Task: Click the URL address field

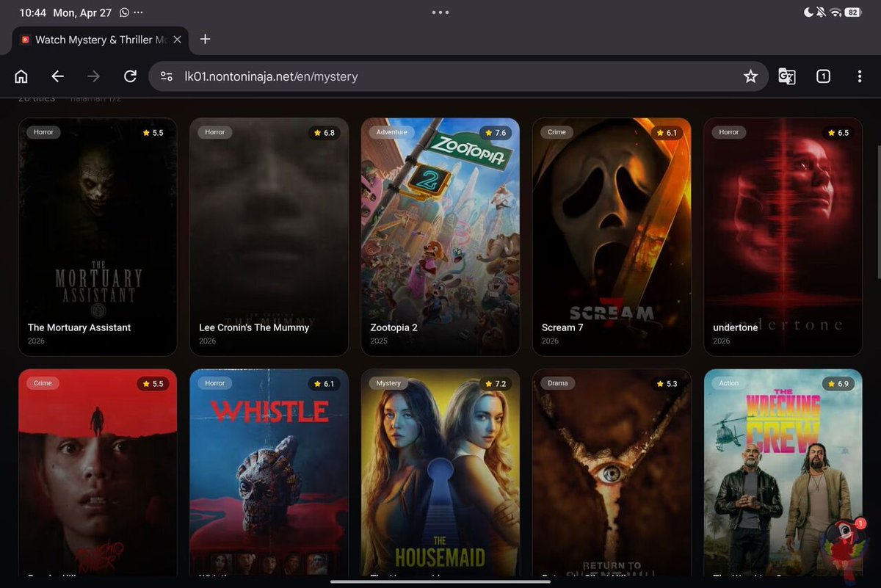Action: click(458, 76)
